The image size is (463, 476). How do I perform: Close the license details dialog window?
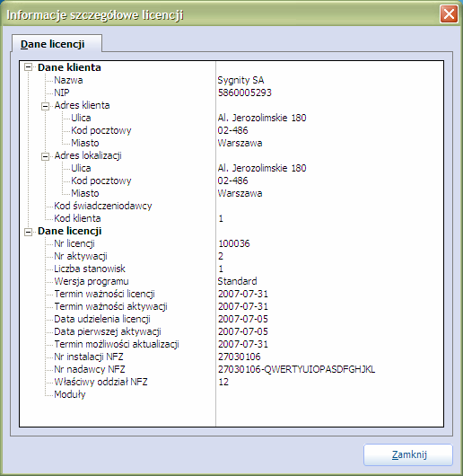pyautogui.click(x=449, y=14)
